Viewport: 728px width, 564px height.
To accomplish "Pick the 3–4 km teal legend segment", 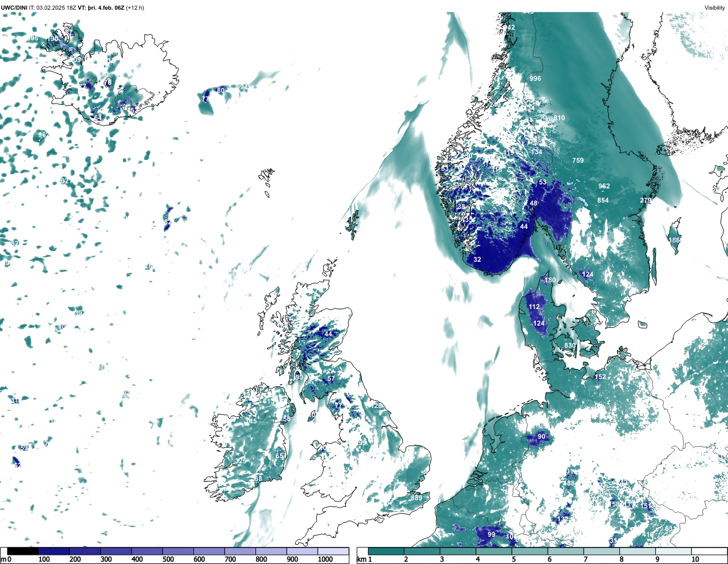I will click(x=458, y=551).
